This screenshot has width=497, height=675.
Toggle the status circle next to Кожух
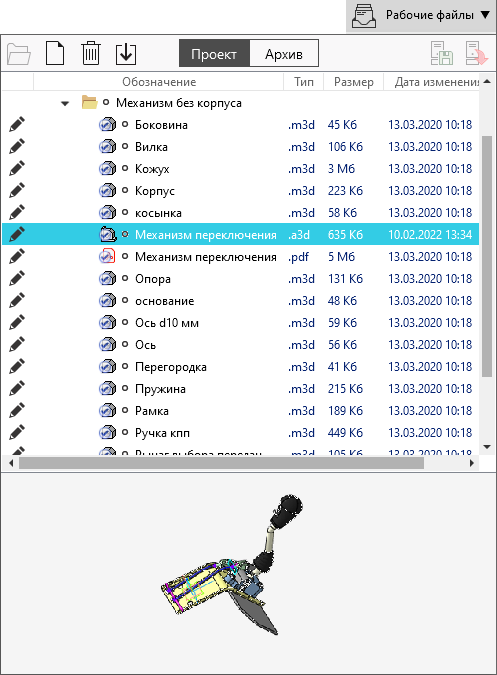125,168
